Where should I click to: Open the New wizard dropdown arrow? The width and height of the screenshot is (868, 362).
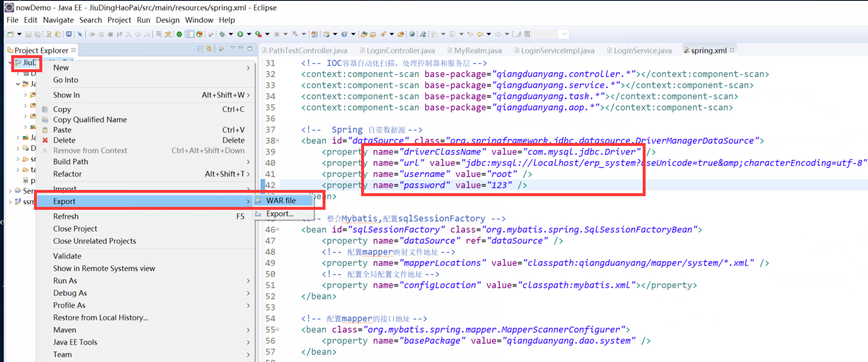(19, 34)
